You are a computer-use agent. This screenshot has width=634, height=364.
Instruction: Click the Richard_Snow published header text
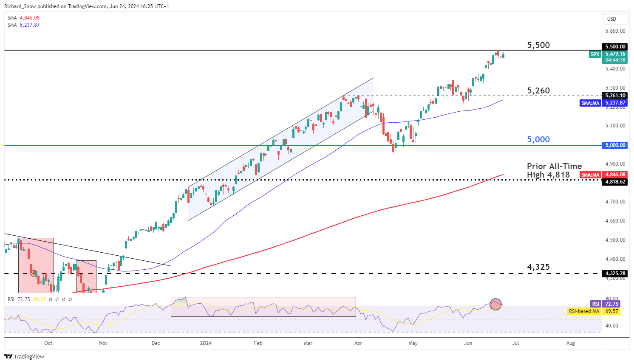87,6
